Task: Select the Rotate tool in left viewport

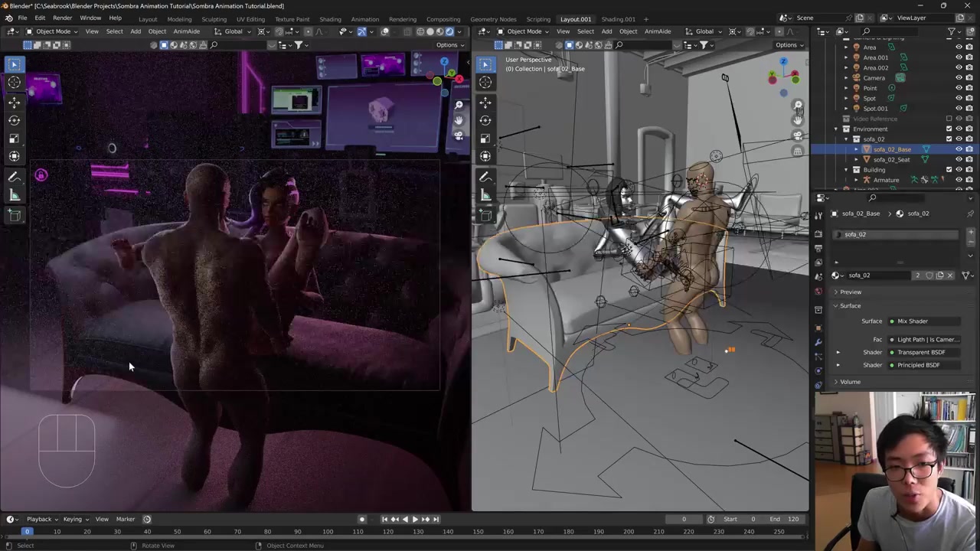Action: point(14,120)
